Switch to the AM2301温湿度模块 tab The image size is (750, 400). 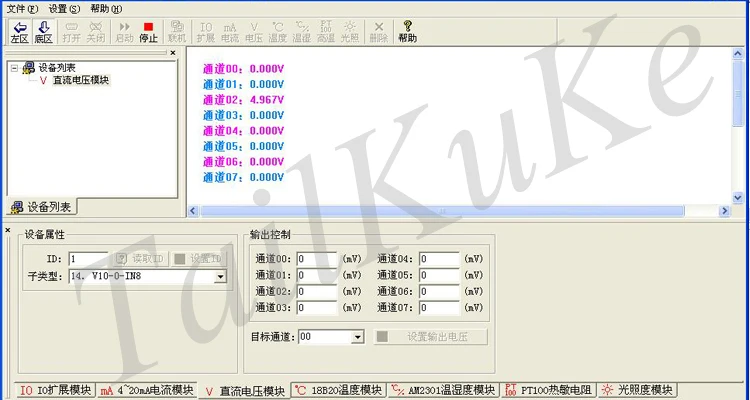pyautogui.click(x=443, y=390)
